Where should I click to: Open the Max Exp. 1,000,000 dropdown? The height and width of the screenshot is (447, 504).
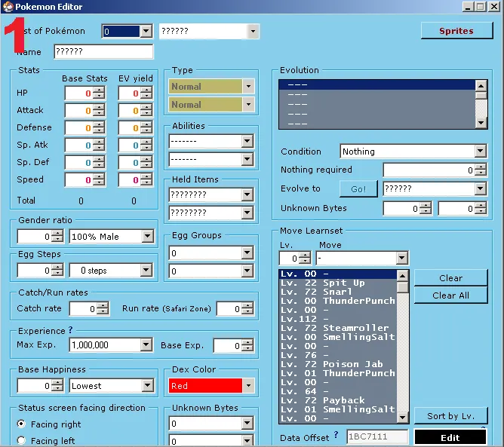point(146,345)
